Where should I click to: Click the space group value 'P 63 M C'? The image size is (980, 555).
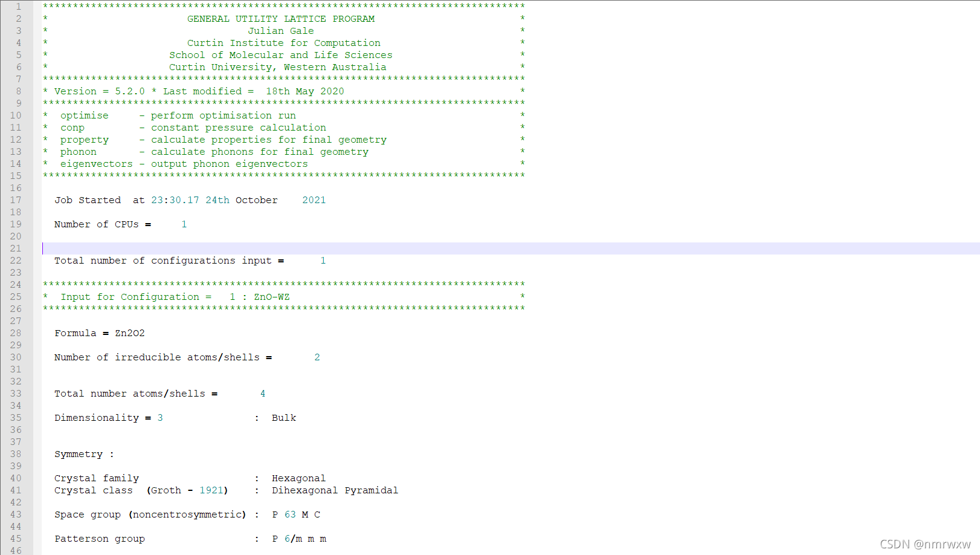coord(296,514)
